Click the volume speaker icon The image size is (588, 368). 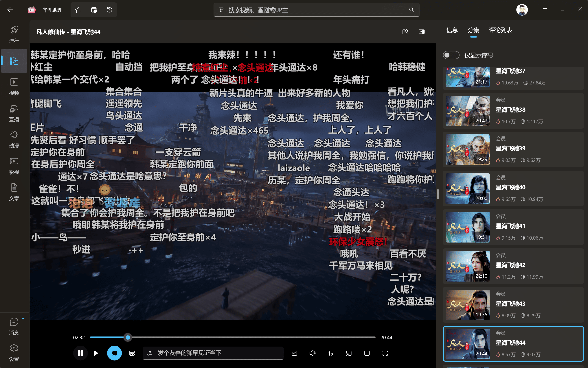point(312,353)
